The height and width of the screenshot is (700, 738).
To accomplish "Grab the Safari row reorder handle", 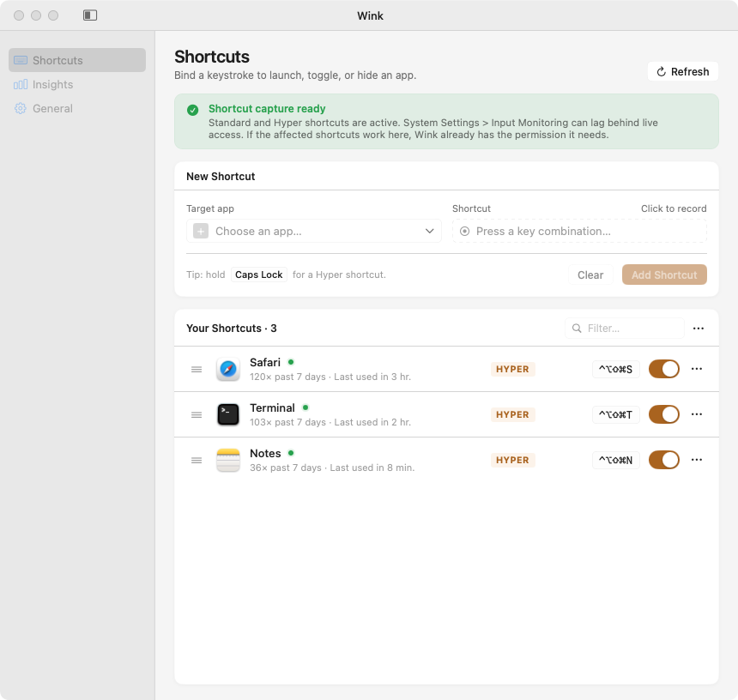I will (197, 369).
